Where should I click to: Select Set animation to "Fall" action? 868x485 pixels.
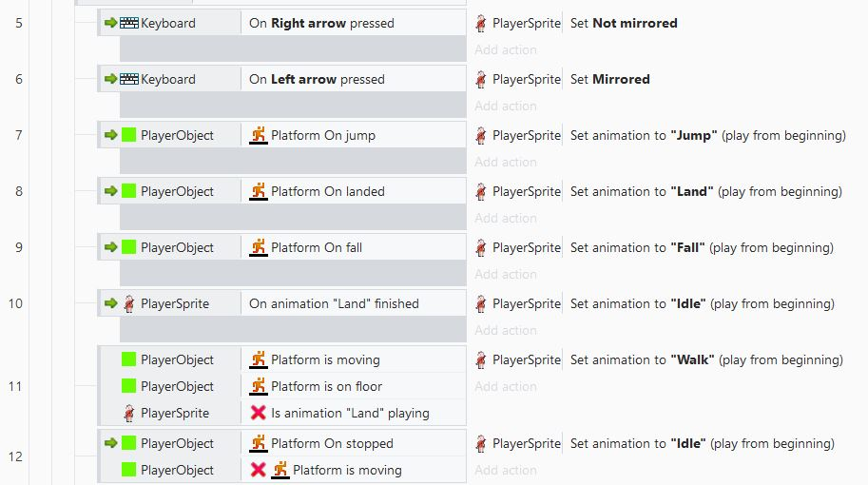point(702,247)
